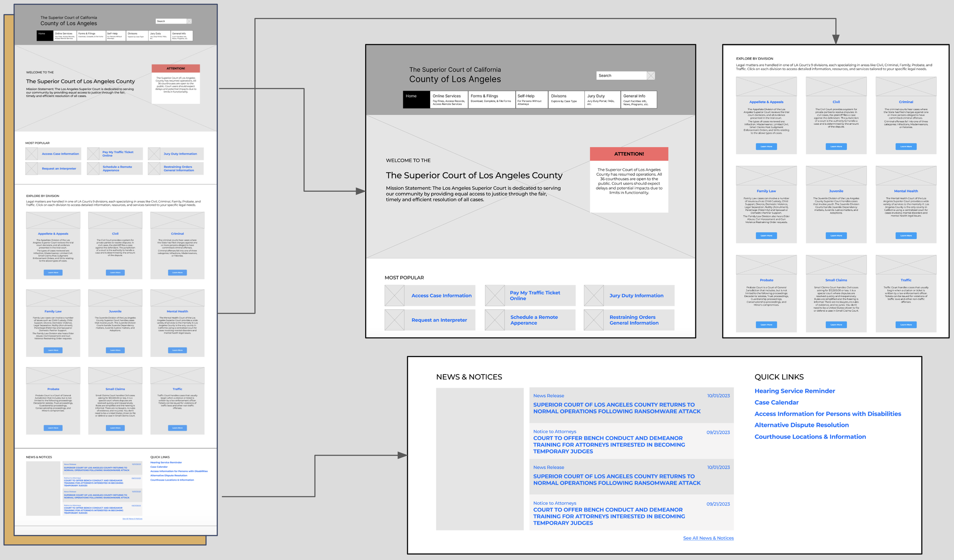Select the Home tab in the full-page mockup navigation
Image resolution: width=954 pixels, height=560 pixels.
tap(45, 35)
